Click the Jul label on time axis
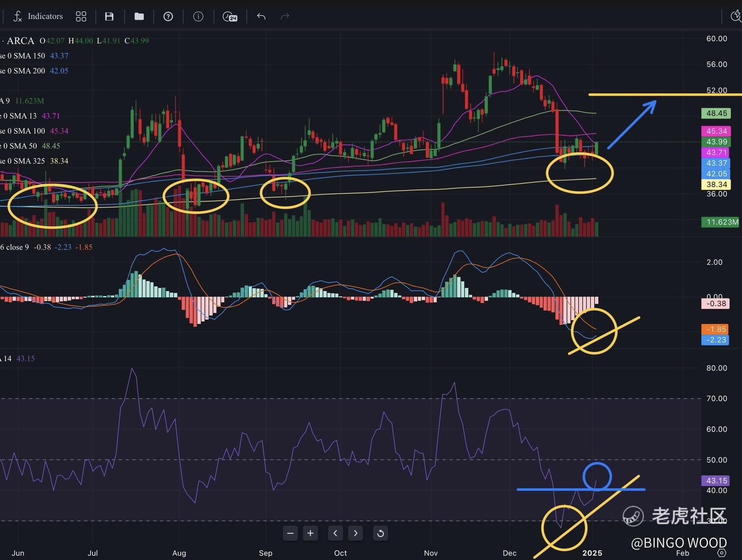Screen dimensions: 742x560 [93, 553]
